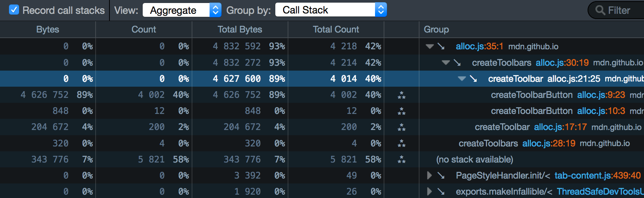Click the star icon on createToolbar alloc.js:17:17 row
Viewport: 644px width, 198px height.
click(402, 127)
